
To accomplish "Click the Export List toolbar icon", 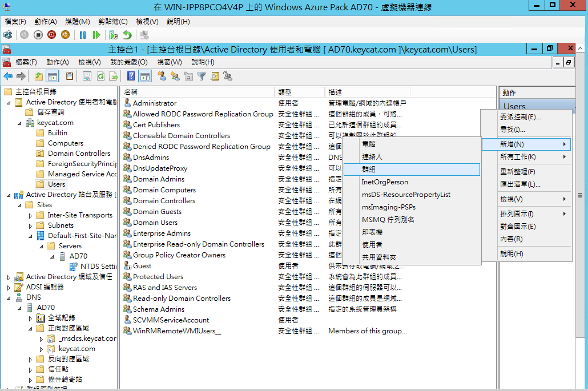I will click(x=113, y=76).
